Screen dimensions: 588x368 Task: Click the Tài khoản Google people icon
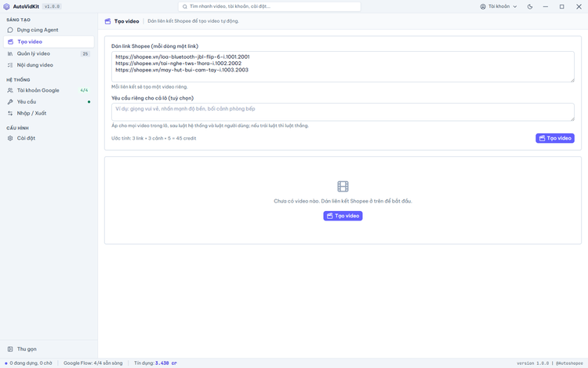[10, 90]
